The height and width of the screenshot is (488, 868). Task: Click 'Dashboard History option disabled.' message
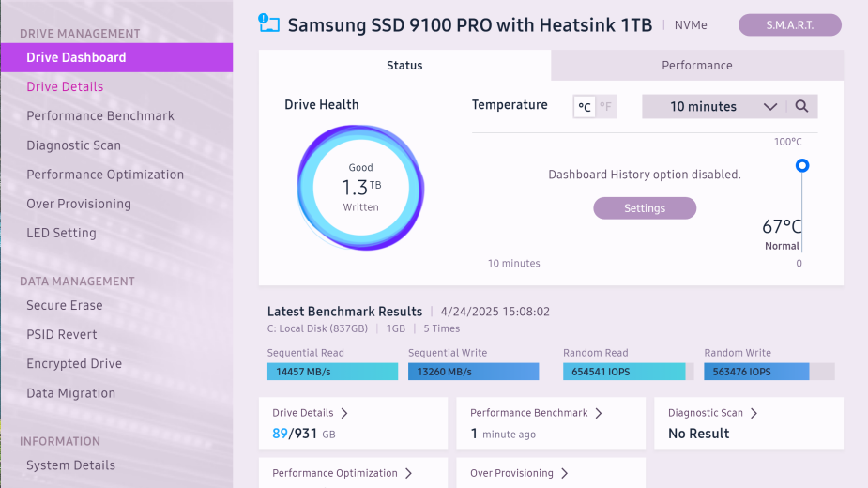[645, 175]
